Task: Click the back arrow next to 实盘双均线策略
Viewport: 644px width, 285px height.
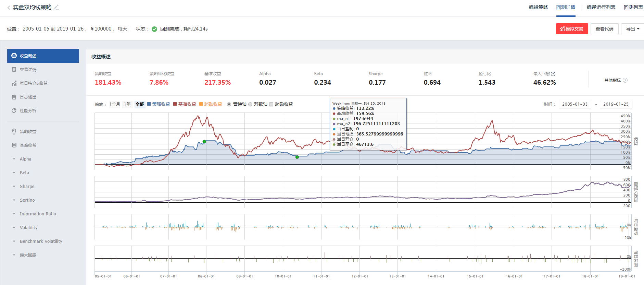Action: (9, 8)
